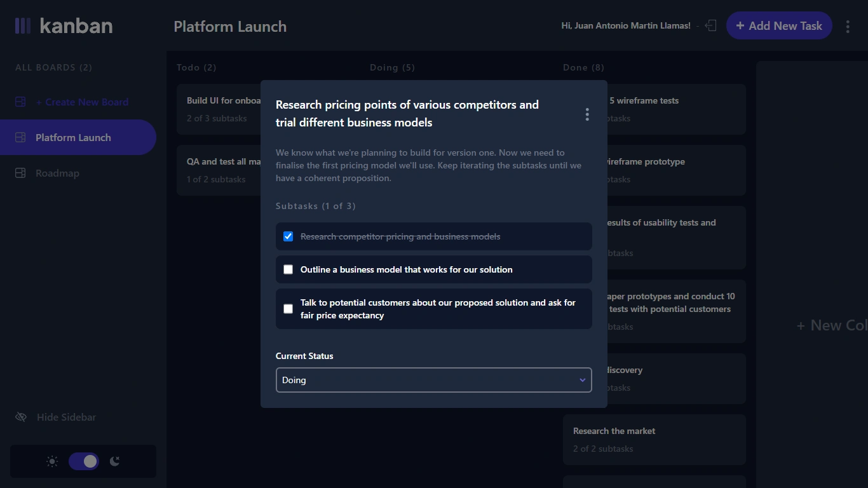Click the Todo (2) column header

(196, 67)
